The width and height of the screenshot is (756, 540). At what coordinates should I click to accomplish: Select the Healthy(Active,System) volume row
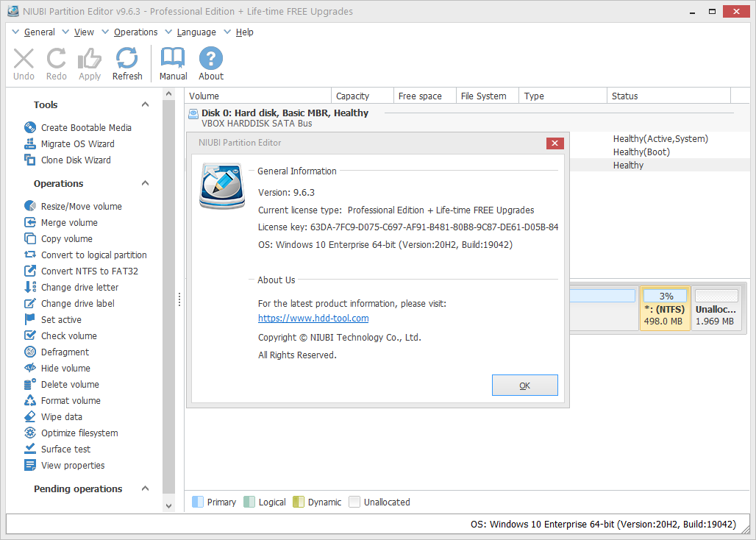pos(660,139)
